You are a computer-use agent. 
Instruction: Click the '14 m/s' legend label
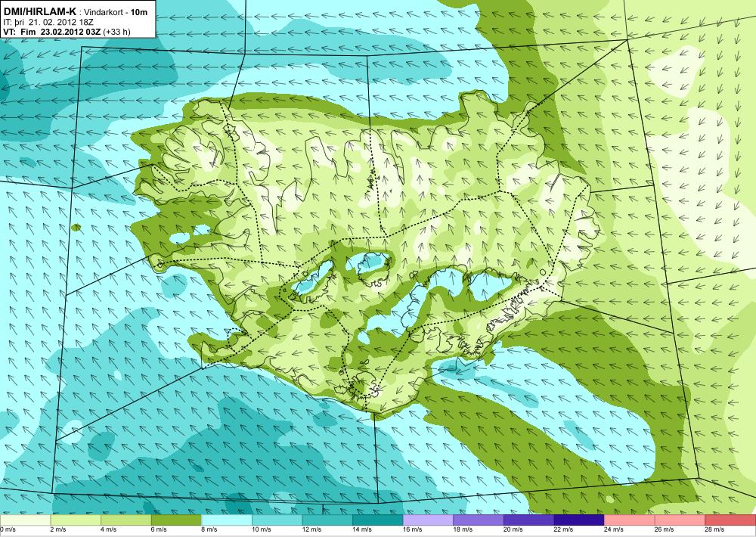tap(362, 529)
